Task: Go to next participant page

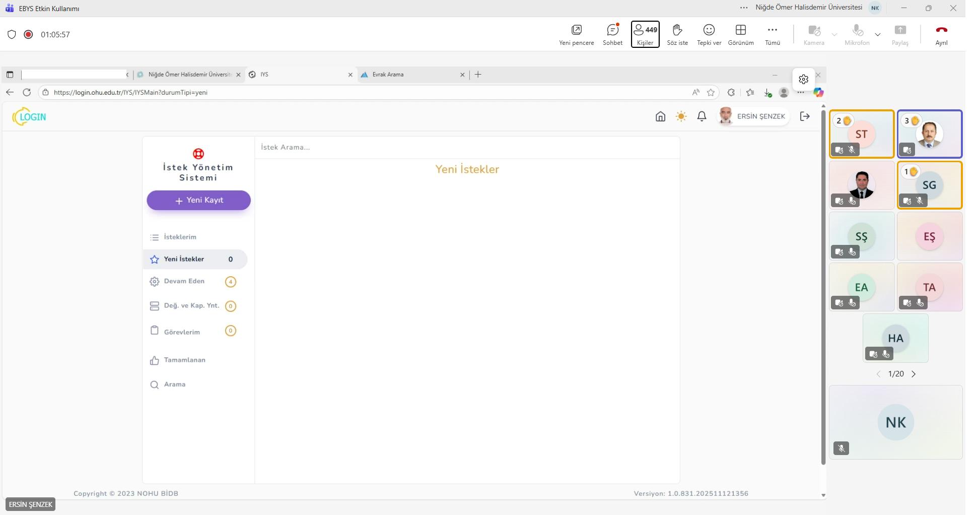Action: [x=914, y=374]
